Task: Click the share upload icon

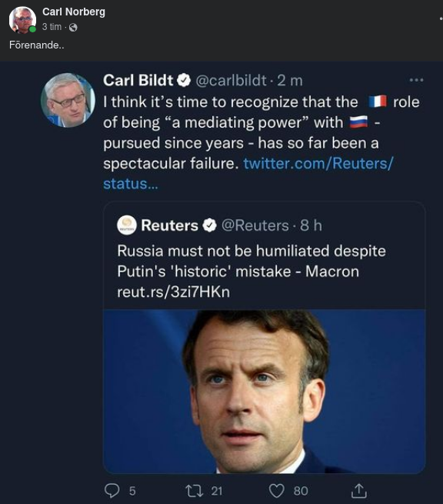Action: click(x=358, y=490)
